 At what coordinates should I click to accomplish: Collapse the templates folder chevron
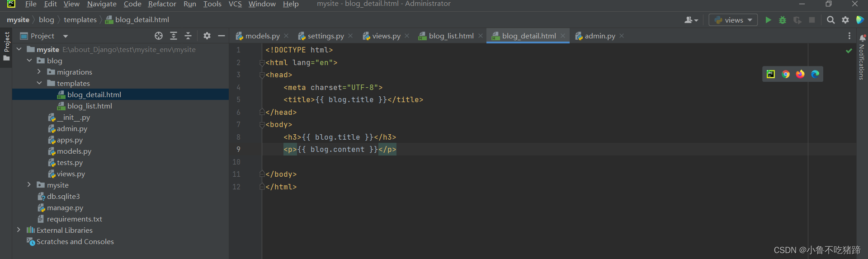click(39, 83)
